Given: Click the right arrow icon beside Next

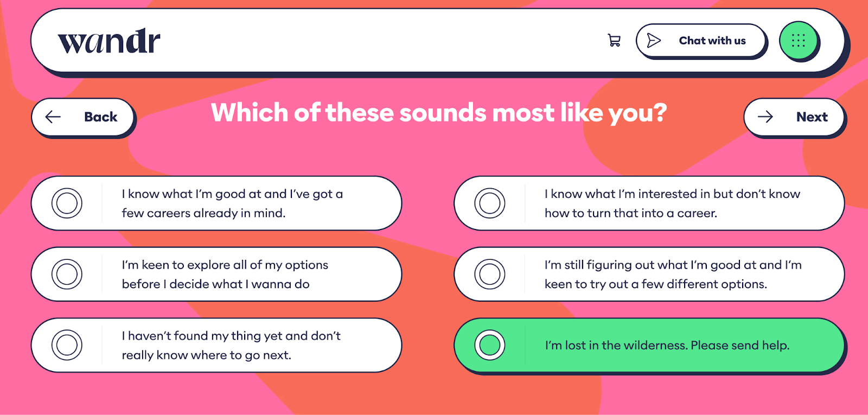Looking at the screenshot, I should [765, 117].
